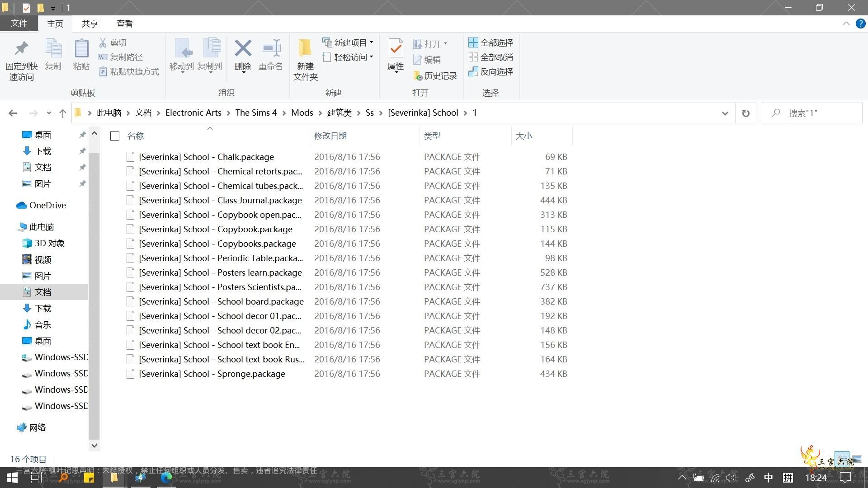868x488 pixels.
Task: Go to Electronic Arts breadcrumb
Action: coord(193,113)
